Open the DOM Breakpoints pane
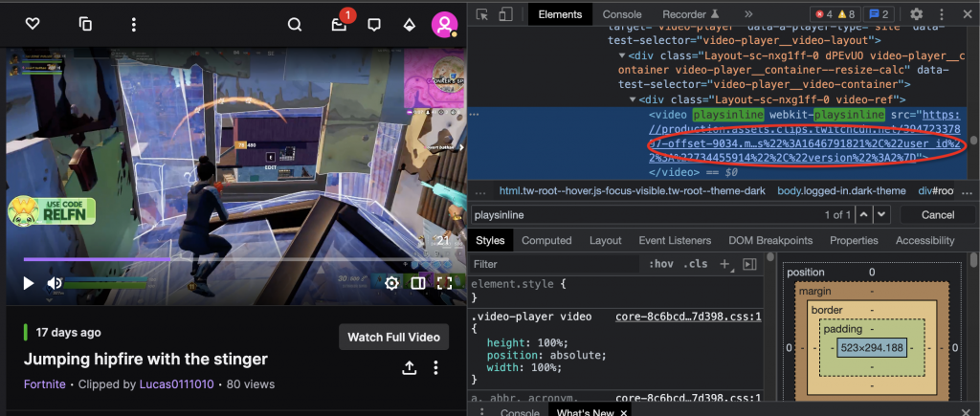The height and width of the screenshot is (416, 980). coord(770,240)
